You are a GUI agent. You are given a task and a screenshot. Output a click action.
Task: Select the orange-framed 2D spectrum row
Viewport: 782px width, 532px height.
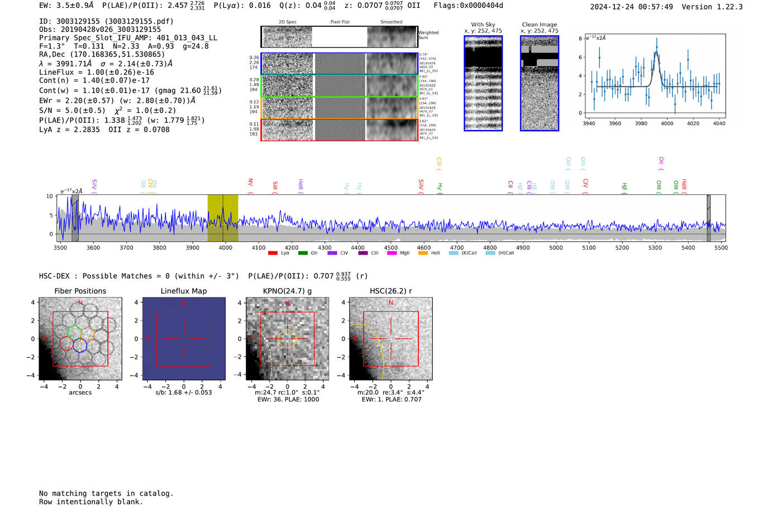[340, 108]
